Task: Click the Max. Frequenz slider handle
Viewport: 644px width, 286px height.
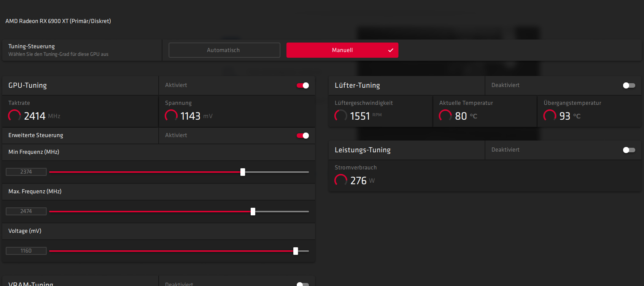Action: [x=253, y=212]
